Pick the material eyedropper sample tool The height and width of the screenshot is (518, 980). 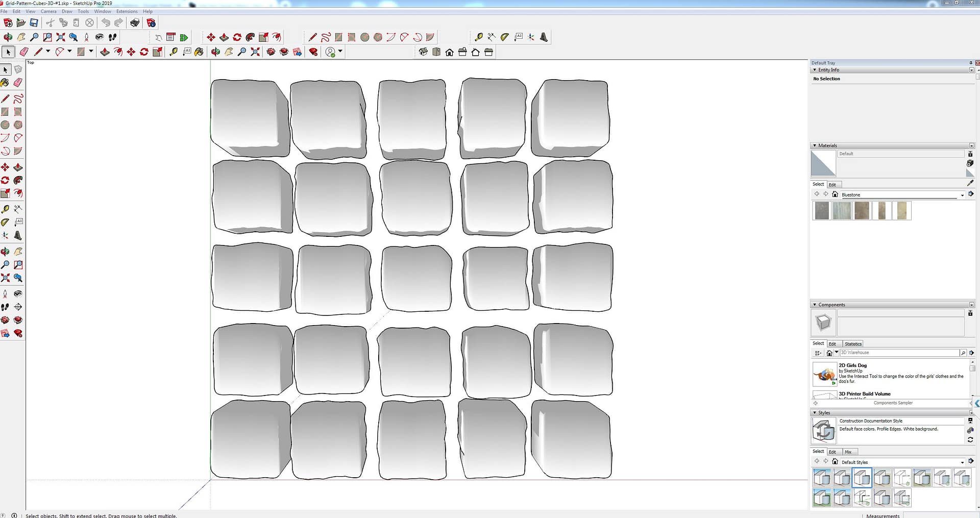point(970,183)
